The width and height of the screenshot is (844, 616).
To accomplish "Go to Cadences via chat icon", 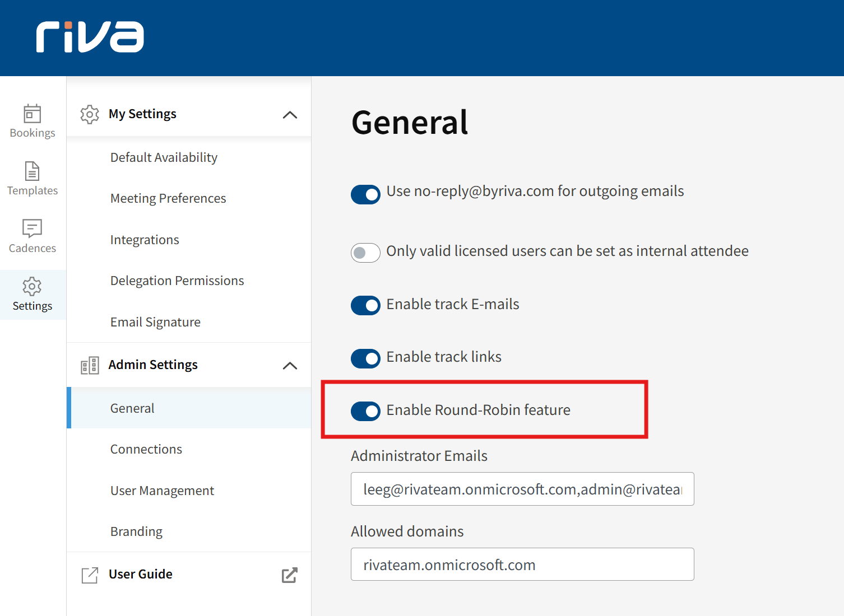I will (33, 228).
